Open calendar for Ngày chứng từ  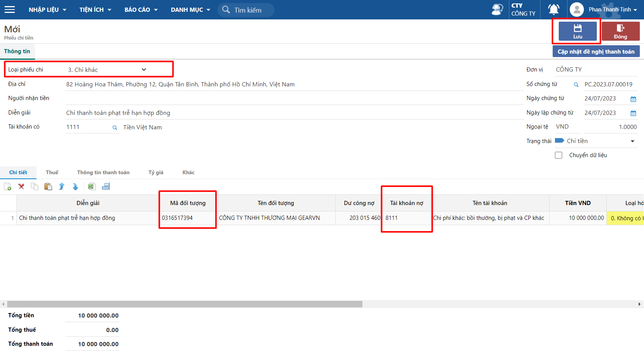pos(633,99)
